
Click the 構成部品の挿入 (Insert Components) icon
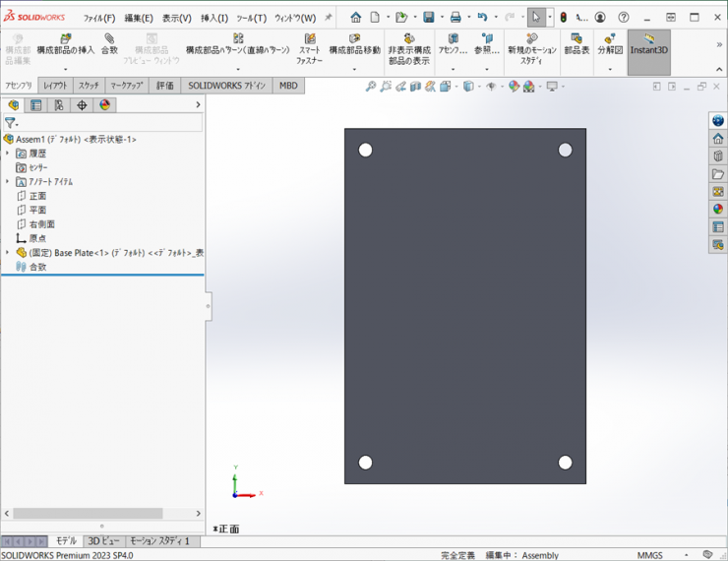point(65,39)
